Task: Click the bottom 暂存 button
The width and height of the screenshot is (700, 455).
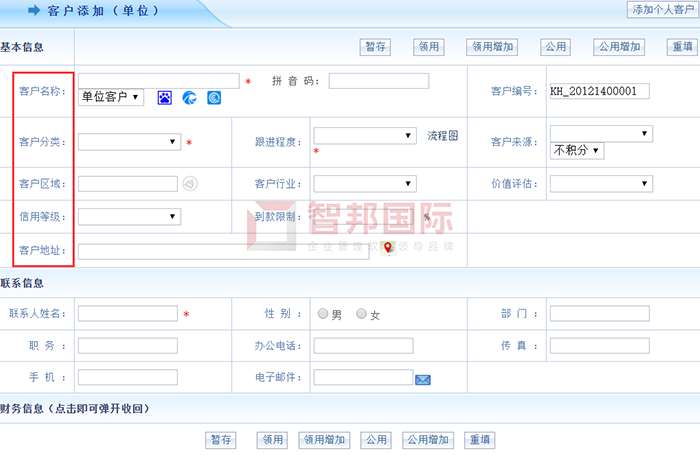Action: point(221,440)
